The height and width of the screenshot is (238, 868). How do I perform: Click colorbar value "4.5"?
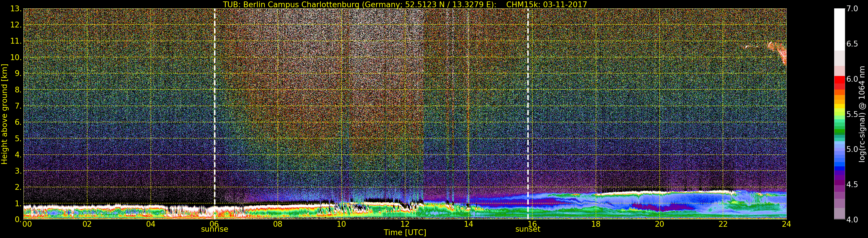(x=852, y=185)
